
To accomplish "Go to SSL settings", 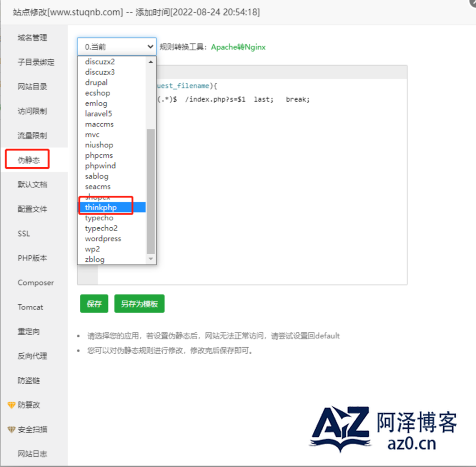I will coord(24,234).
